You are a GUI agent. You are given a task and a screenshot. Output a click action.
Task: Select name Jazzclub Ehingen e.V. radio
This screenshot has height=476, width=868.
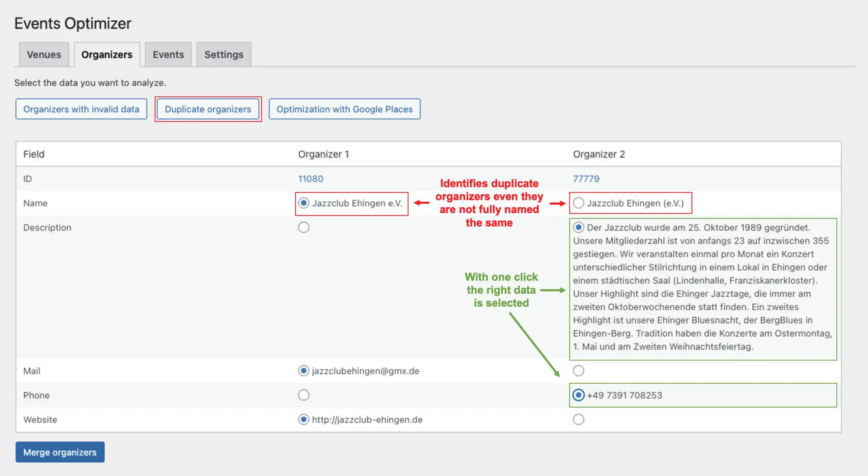coord(304,203)
